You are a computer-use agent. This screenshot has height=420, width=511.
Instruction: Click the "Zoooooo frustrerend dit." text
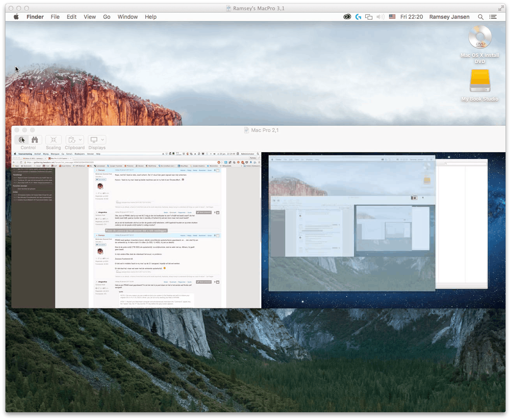[x=124, y=259]
